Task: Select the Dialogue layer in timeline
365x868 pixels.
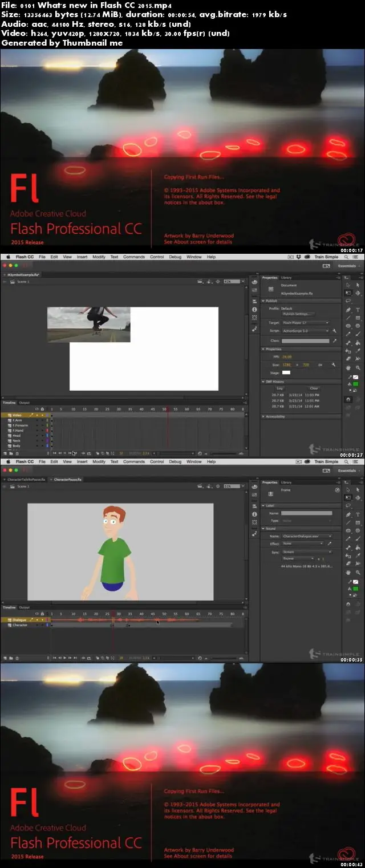Action: point(21,619)
